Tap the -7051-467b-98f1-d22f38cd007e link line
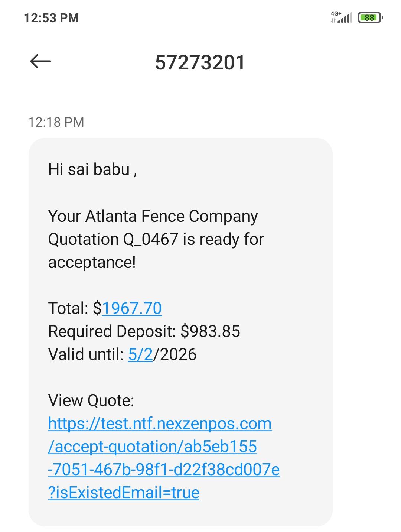Image resolution: width=401 pixels, height=532 pixels. [x=163, y=470]
